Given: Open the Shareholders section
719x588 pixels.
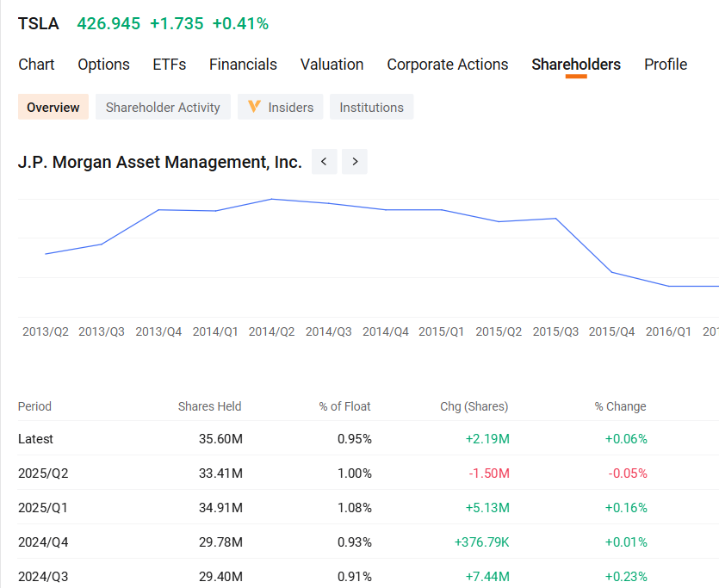Looking at the screenshot, I should [x=576, y=65].
